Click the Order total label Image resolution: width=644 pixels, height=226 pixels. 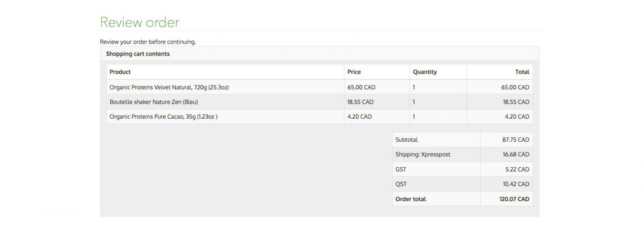coord(411,199)
